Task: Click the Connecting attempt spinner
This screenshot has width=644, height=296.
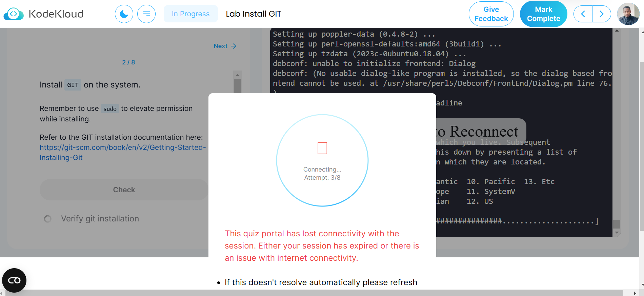Action: point(322,160)
